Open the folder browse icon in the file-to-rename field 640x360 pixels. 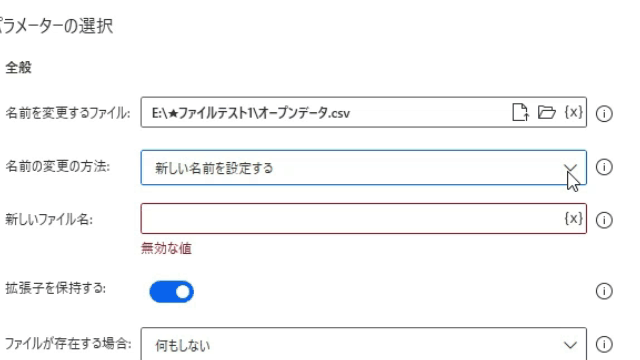tap(547, 112)
